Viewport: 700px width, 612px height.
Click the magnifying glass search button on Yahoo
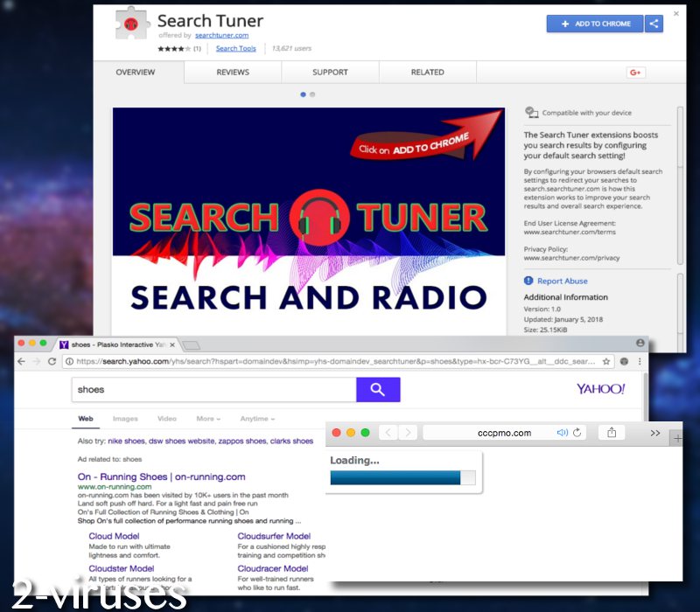pyautogui.click(x=378, y=389)
